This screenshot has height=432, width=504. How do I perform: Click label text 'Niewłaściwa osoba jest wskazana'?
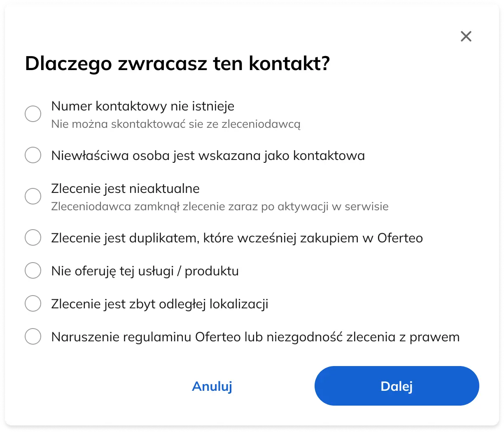(208, 156)
